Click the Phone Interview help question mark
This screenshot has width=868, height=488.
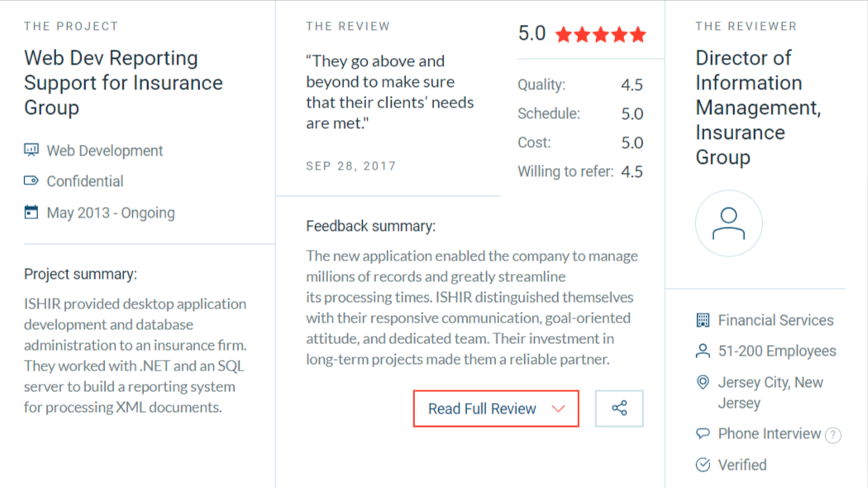pyautogui.click(x=833, y=435)
